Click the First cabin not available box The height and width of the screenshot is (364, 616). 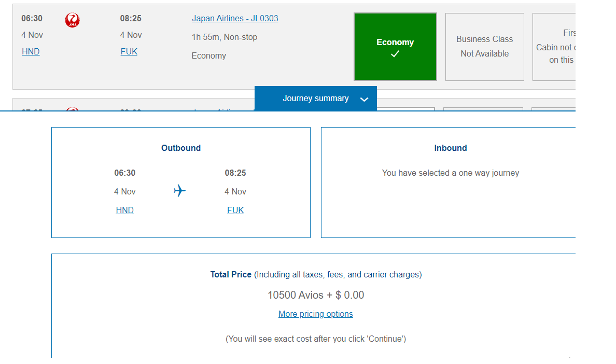[554, 47]
